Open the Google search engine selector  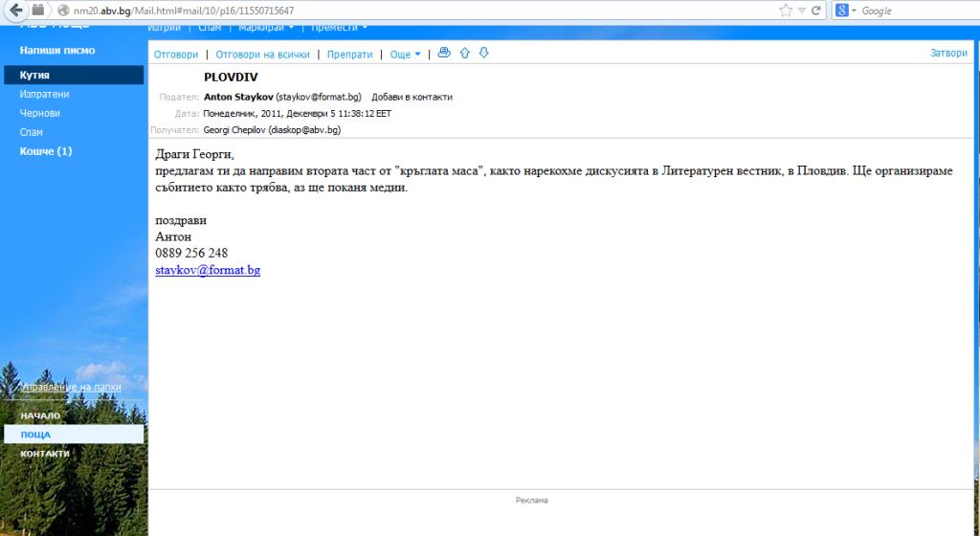(846, 11)
